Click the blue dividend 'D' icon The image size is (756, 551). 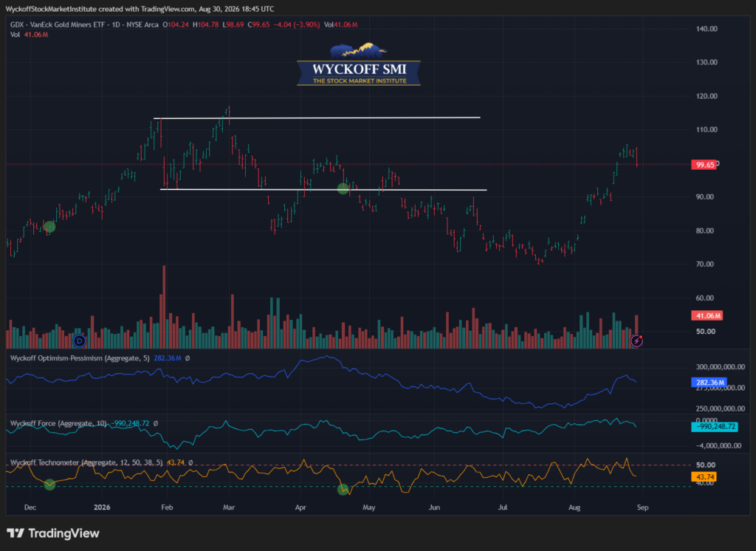coord(80,341)
